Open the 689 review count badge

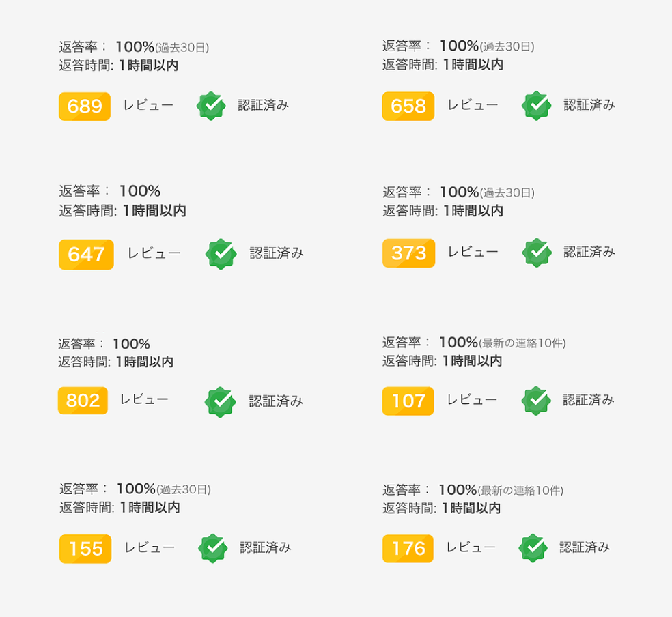tap(85, 106)
